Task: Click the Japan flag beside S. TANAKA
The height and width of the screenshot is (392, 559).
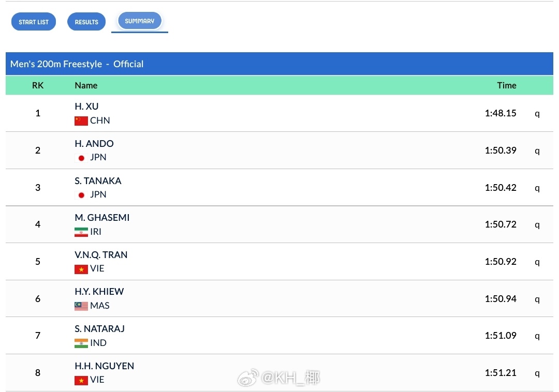Action: pos(81,195)
